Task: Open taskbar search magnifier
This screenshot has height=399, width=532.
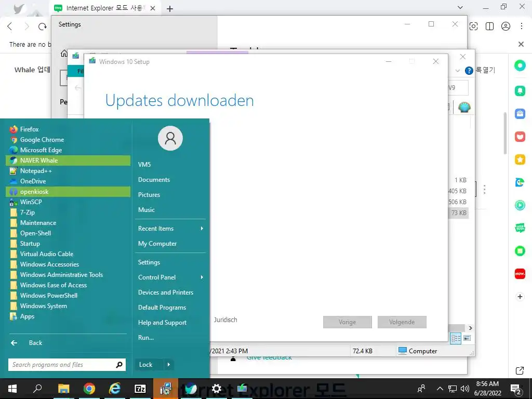Action: [37, 389]
